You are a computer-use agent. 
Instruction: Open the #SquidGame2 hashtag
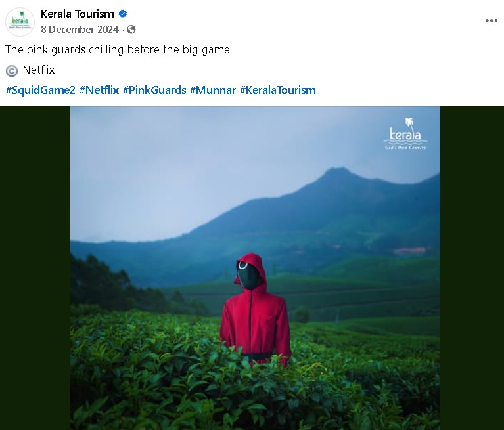[x=41, y=90]
